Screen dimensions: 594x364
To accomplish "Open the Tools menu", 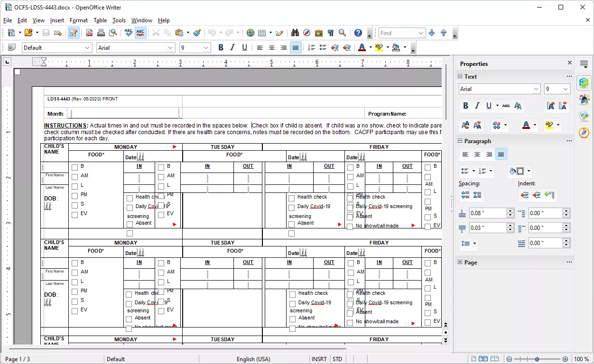I will click(x=119, y=20).
